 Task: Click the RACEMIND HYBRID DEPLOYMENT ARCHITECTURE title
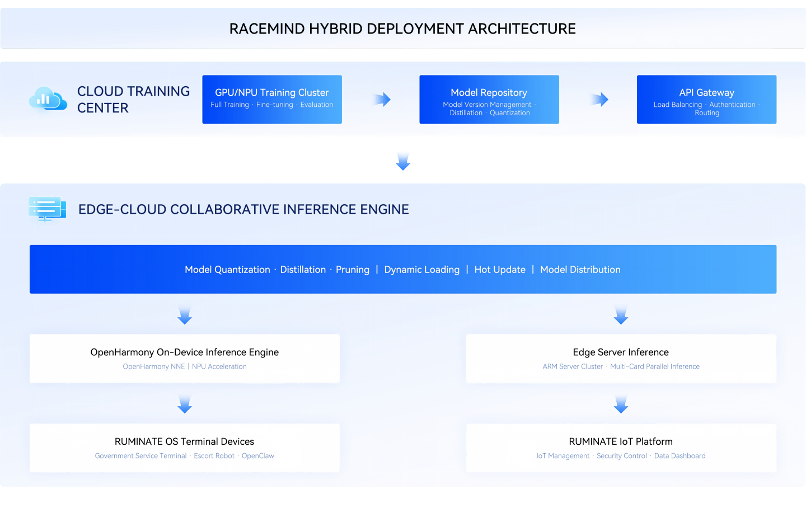tap(402, 29)
